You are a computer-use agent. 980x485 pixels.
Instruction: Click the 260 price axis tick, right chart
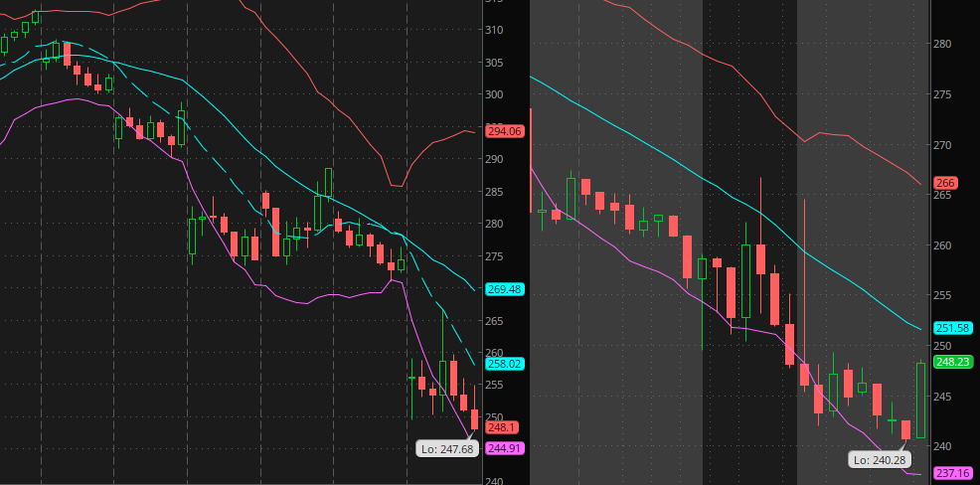click(943, 245)
